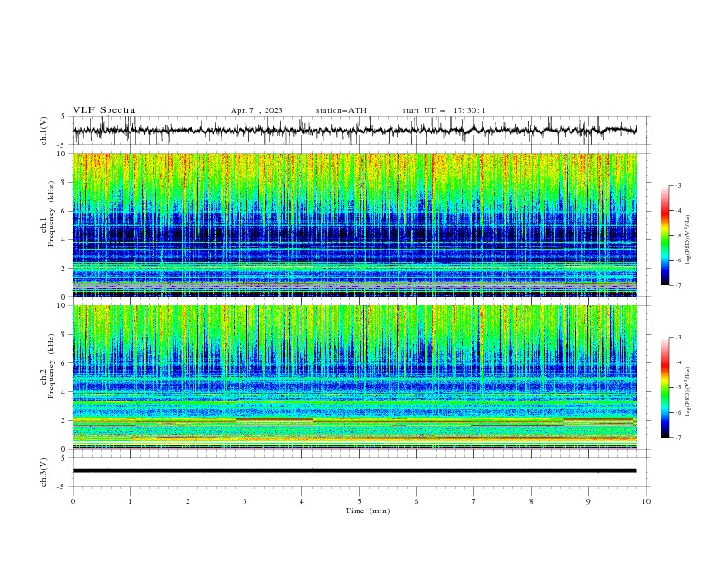Click time axis tick label "5"
The width and height of the screenshot is (728, 563).
[359, 501]
